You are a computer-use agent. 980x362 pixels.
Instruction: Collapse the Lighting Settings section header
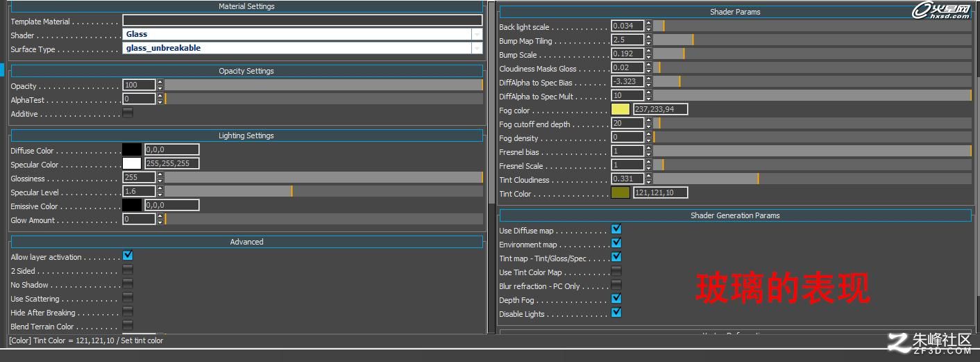click(x=246, y=135)
